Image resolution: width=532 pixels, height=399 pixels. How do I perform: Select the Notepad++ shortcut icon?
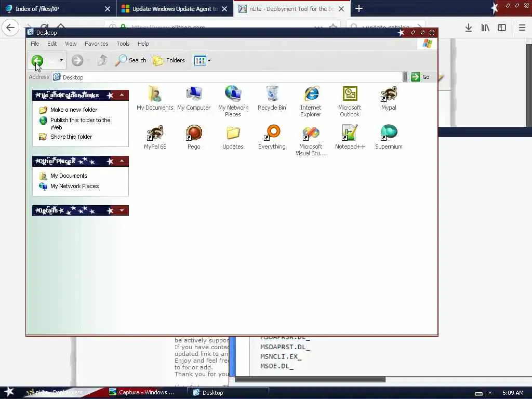point(350,137)
